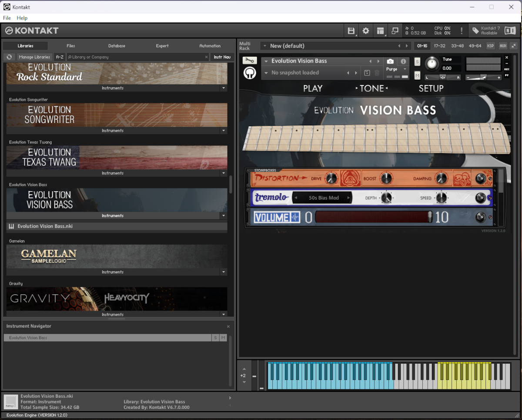Viewport: 522px width, 420px height.
Task: Remove the instrument with the small X
Action: (507, 57)
